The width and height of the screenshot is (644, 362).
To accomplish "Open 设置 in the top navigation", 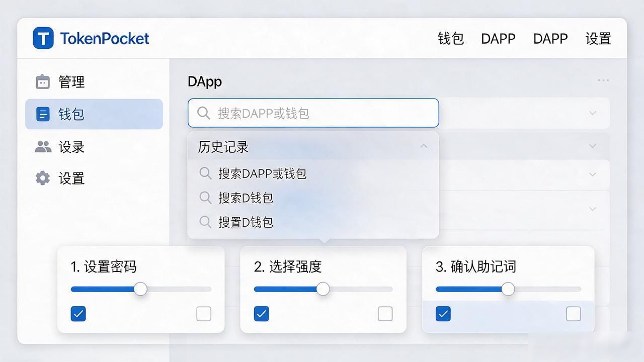I will [598, 39].
